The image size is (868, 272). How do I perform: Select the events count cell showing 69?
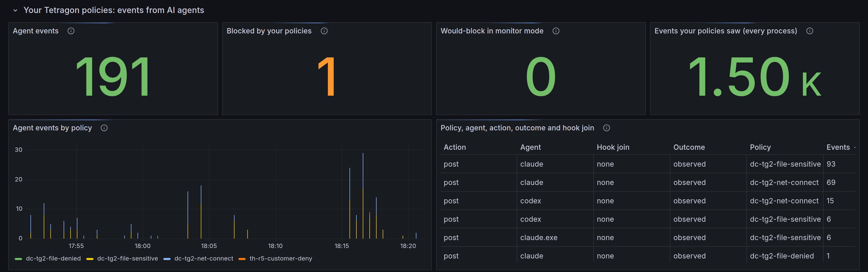tap(839, 182)
